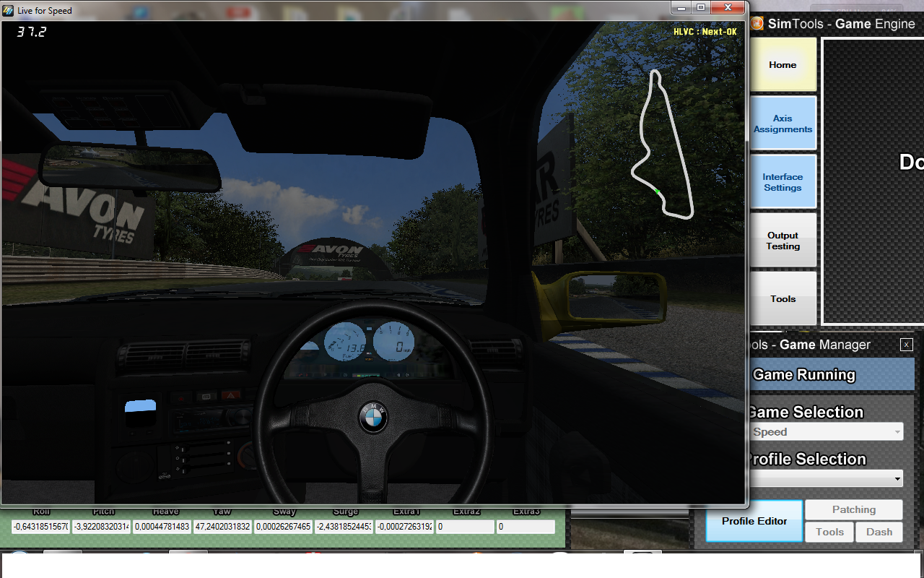
Task: Open Interface Settings tab
Action: [783, 182]
